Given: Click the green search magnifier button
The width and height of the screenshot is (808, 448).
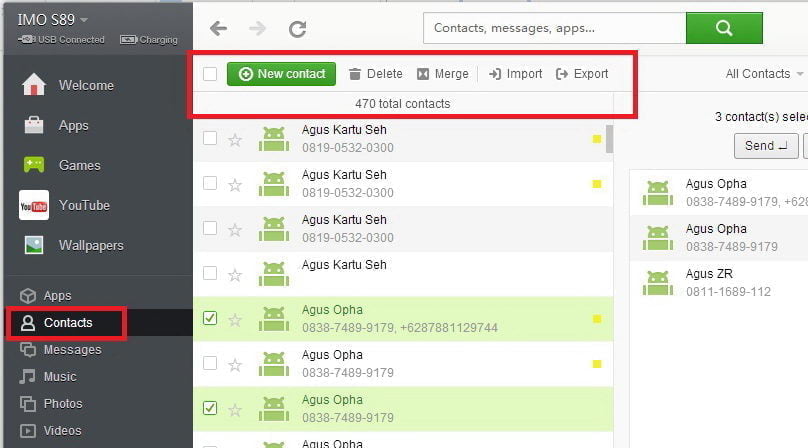Looking at the screenshot, I should pos(724,28).
